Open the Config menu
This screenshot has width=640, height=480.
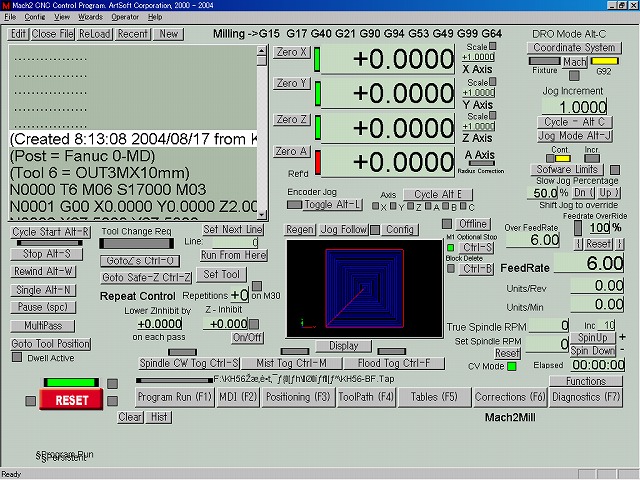(x=35, y=17)
